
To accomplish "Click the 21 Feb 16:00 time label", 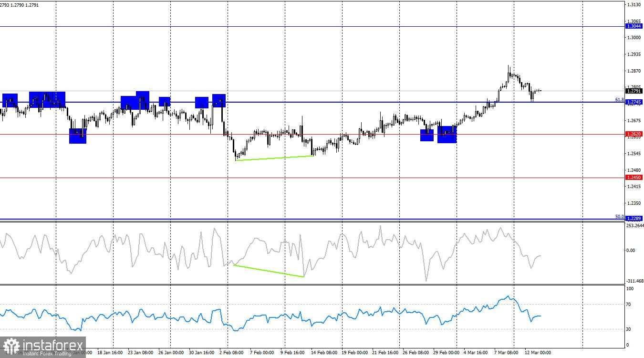I will (385, 353).
